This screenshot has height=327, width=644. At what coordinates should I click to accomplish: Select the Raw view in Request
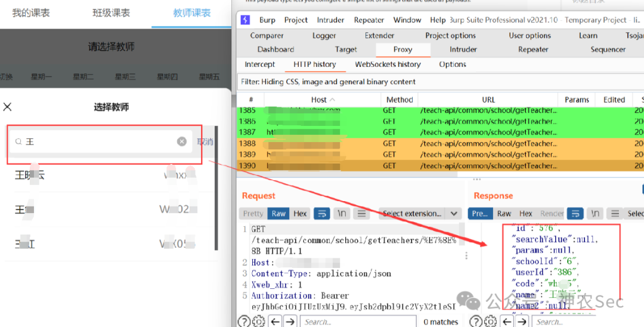[x=278, y=214]
